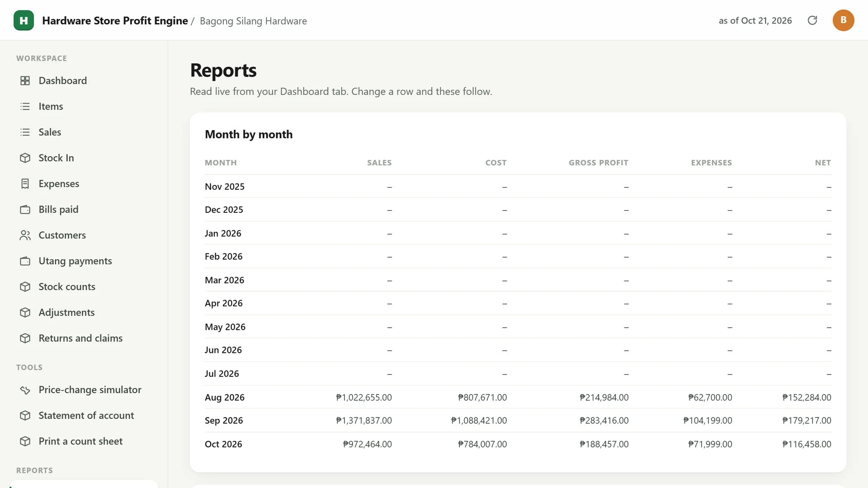Select the Oct 2026 row label
This screenshot has height=488, width=868.
(223, 444)
